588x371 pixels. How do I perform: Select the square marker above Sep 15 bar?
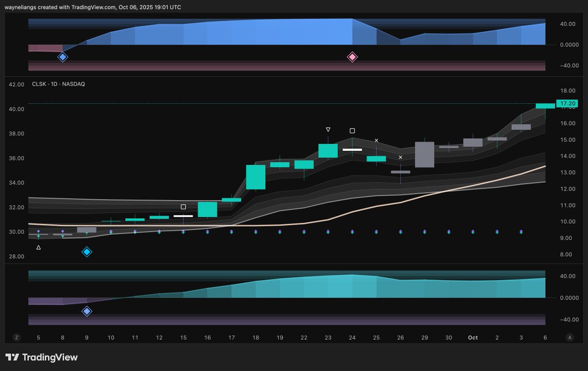[183, 207]
